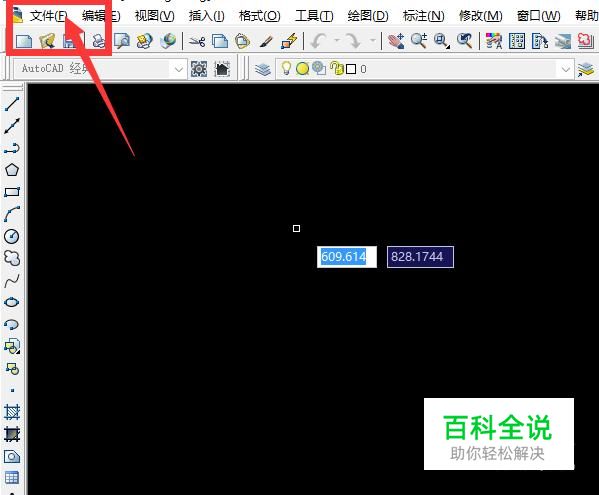This screenshot has height=495, width=599.
Task: Open the Markup Set Manager icon
Action: (x=585, y=40)
